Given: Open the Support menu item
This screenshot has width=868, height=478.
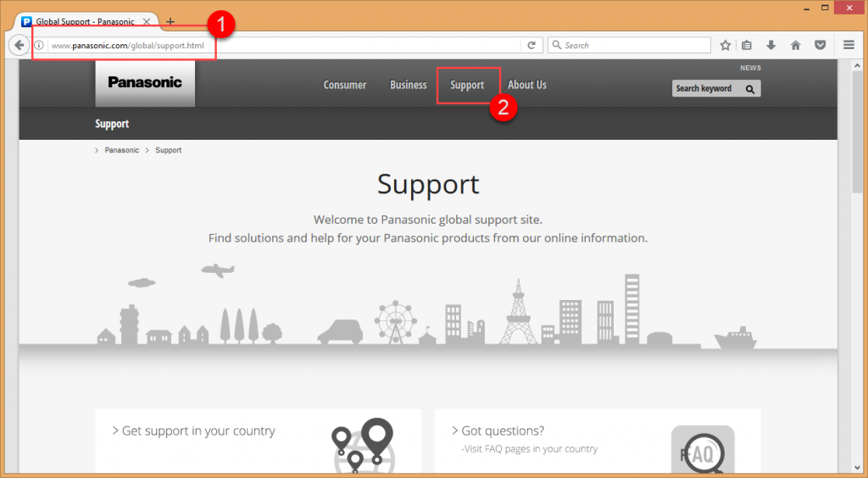Looking at the screenshot, I should tap(467, 85).
